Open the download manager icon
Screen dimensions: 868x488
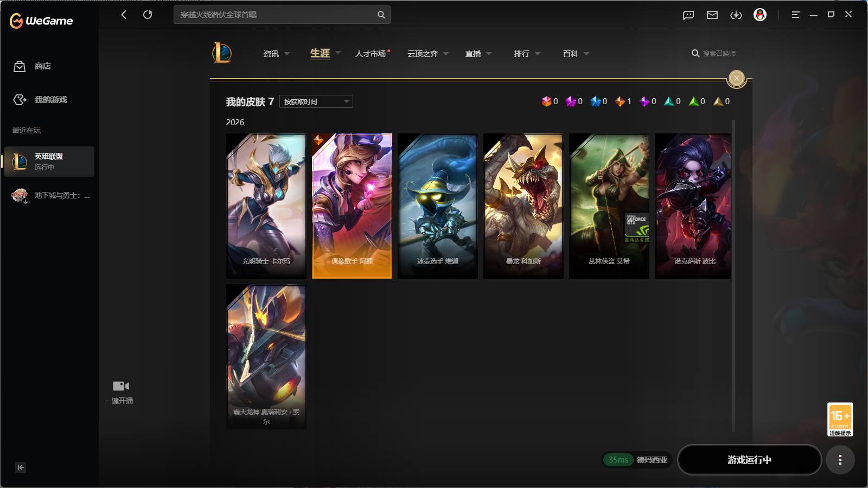click(x=736, y=15)
